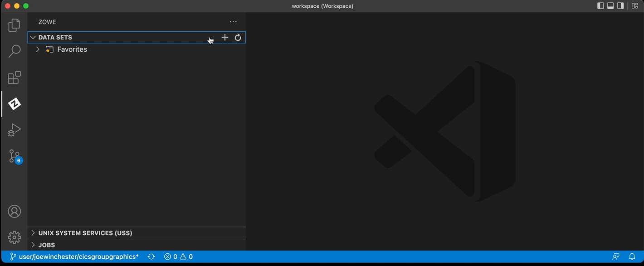
Task: Open the feedback icon in status bar
Action: (x=616, y=256)
